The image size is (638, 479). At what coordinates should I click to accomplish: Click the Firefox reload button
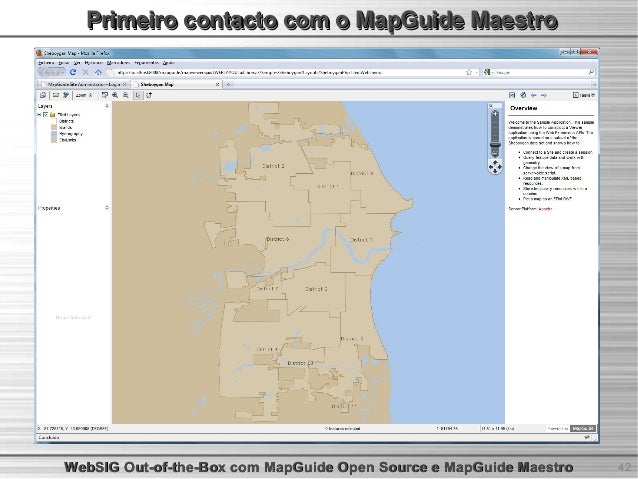pyautogui.click(x=73, y=72)
